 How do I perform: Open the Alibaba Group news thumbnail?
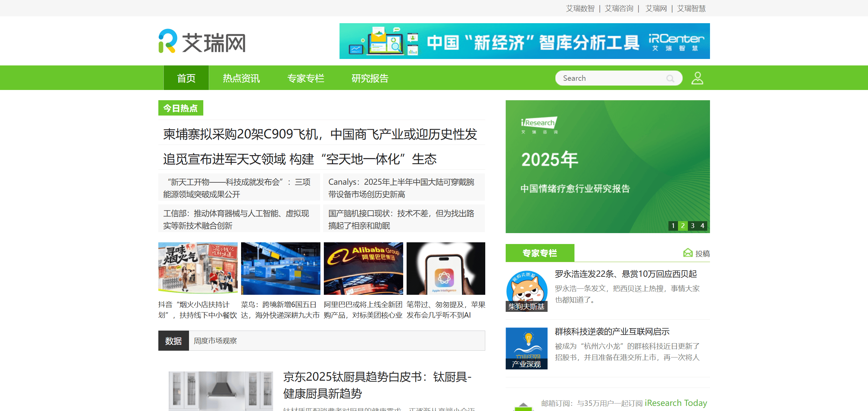(x=363, y=268)
